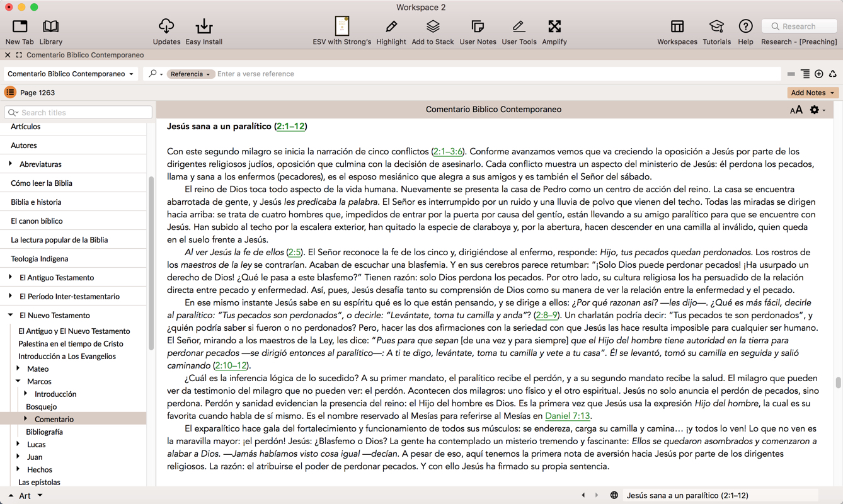Viewport: 843px width, 504px height.
Task: Expand El Período Inter-testamentario
Action: pyautogui.click(x=11, y=296)
